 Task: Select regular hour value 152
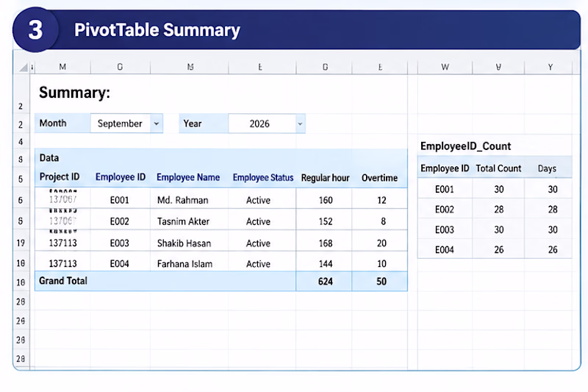click(x=326, y=221)
